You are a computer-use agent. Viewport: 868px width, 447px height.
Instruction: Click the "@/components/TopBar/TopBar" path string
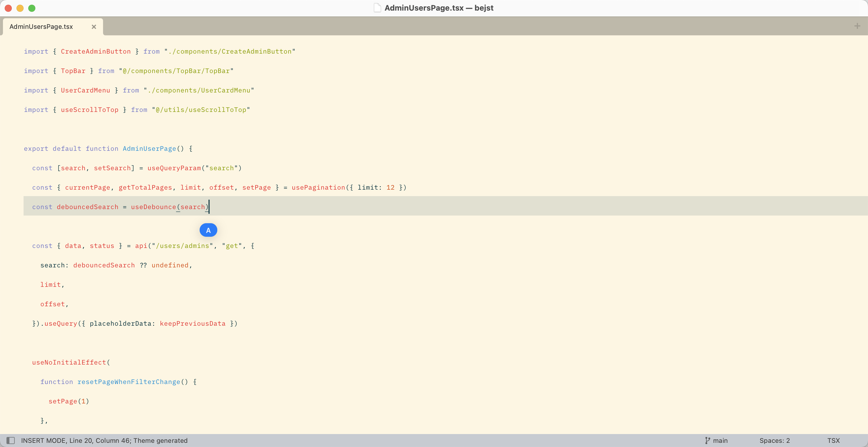coord(176,71)
